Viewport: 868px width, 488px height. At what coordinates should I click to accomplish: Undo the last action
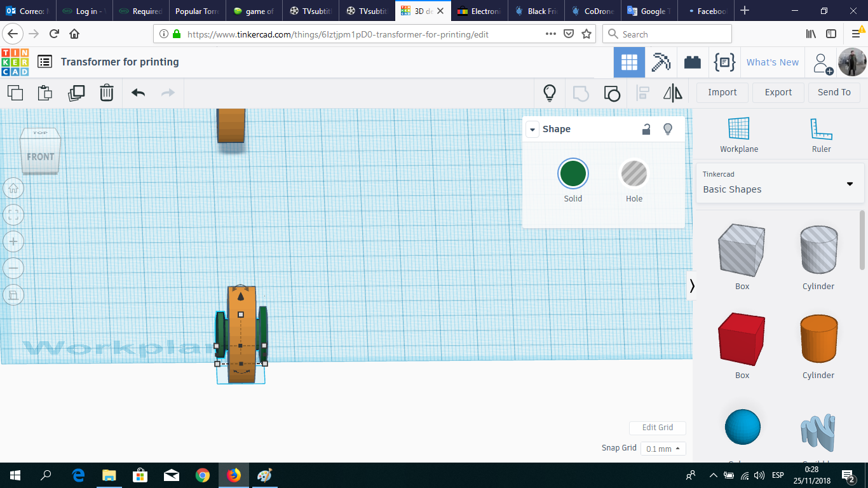[138, 93]
